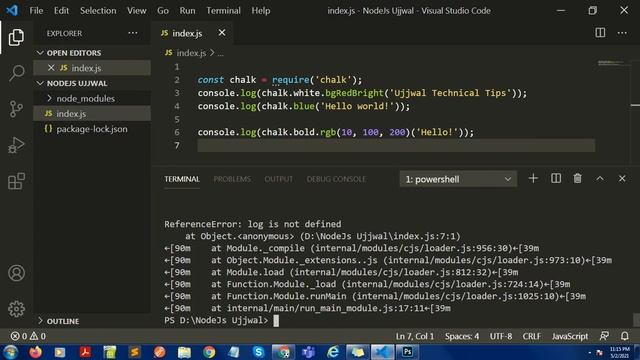
Task: Open the Terminal menu
Action: 223,11
